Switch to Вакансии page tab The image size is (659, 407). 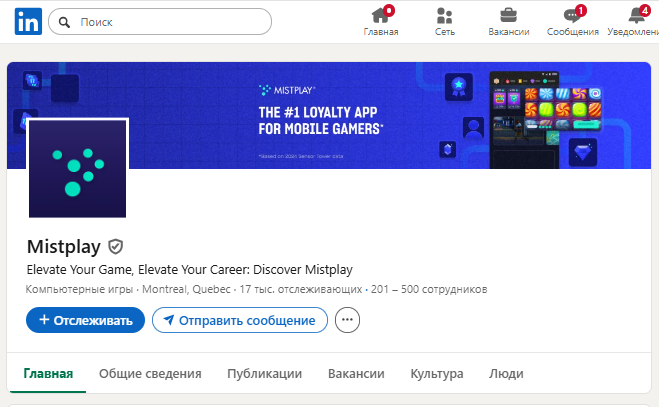tap(356, 373)
